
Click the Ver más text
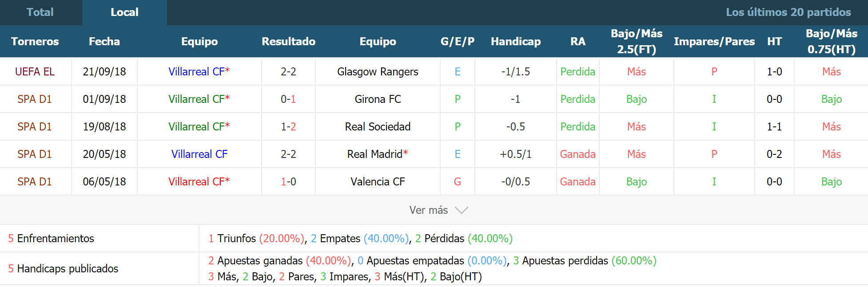(429, 210)
